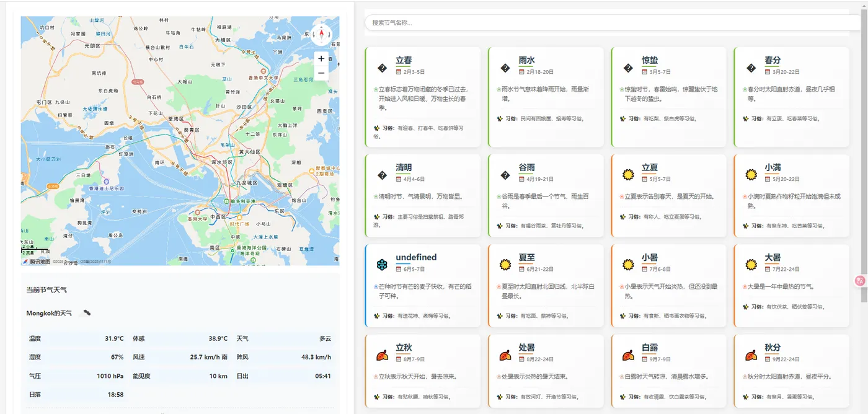868x414 pixels.
Task: Click the 沙田区 label on the map
Action: click(x=244, y=107)
